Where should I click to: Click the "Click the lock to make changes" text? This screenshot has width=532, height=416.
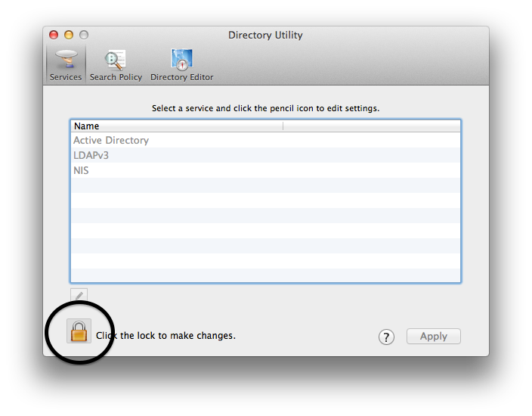click(165, 335)
